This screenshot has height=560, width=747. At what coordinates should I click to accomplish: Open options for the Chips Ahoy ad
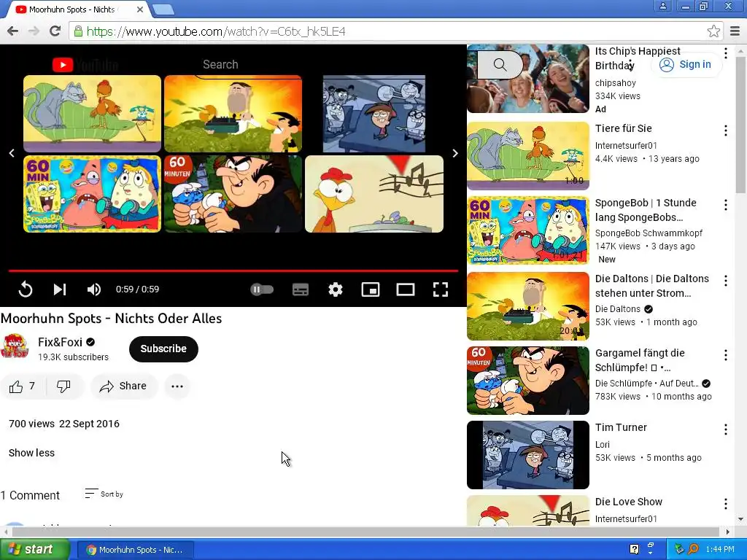point(725,53)
